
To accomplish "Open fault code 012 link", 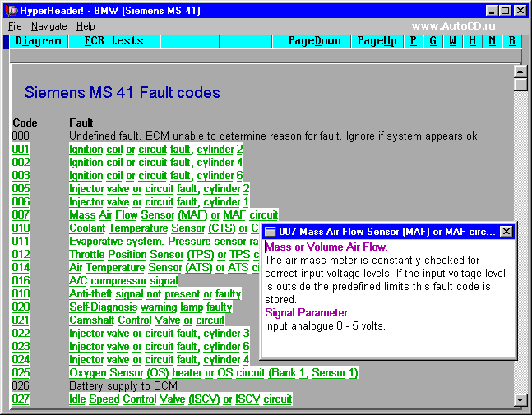I will tap(21, 254).
